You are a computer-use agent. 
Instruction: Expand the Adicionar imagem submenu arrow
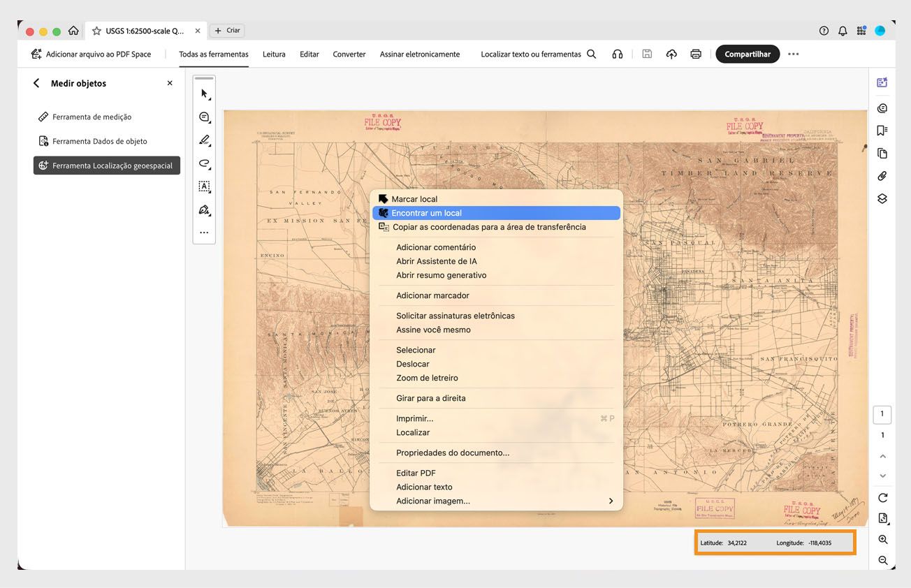(x=611, y=501)
